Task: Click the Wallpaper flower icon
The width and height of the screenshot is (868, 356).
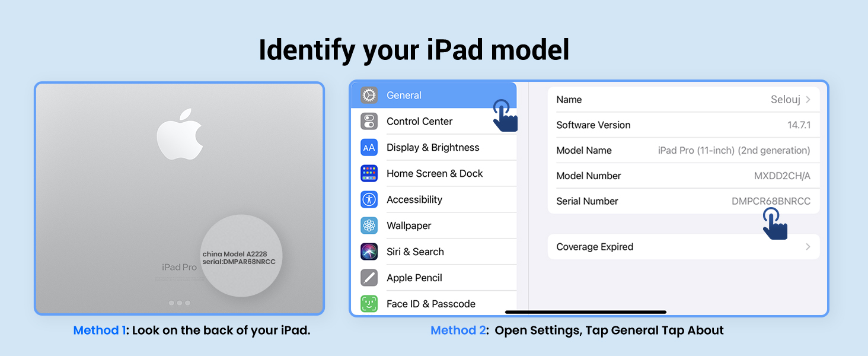Action: coord(369,225)
